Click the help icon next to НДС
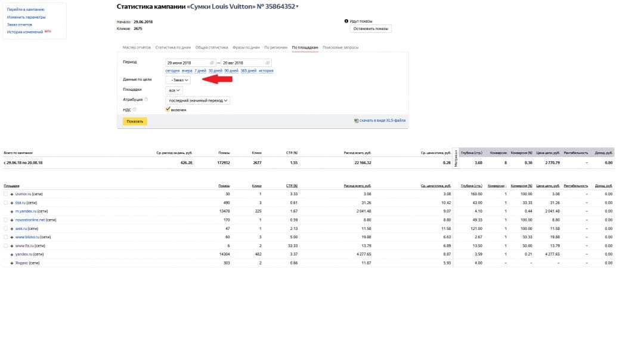This screenshot has width=644, height=363. [x=134, y=110]
